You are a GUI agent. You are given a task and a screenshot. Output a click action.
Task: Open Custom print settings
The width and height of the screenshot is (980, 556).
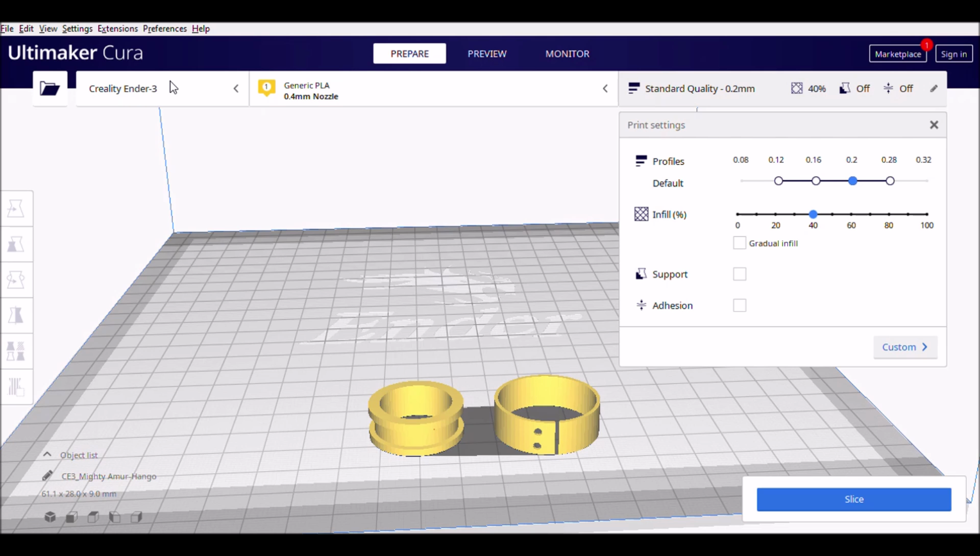click(x=904, y=347)
